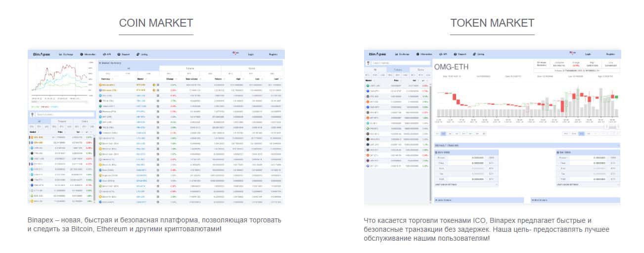
Task: Click the Bitcoin row in Market Summary
Action: click(x=190, y=84)
